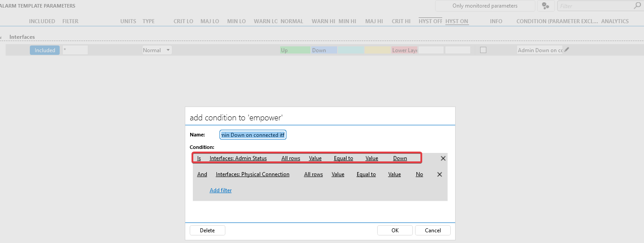The image size is (644, 243).
Task: Open the Normal type dropdown
Action: tap(157, 50)
